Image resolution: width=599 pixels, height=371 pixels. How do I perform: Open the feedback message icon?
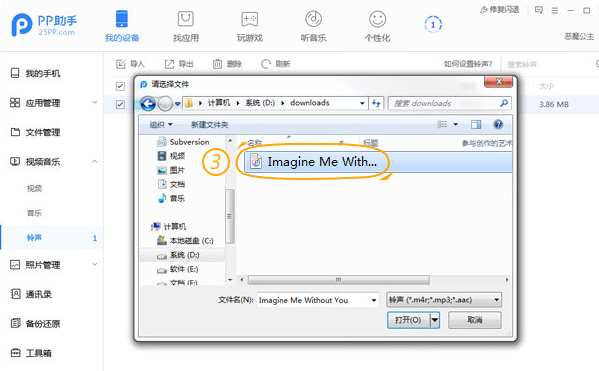(x=539, y=10)
